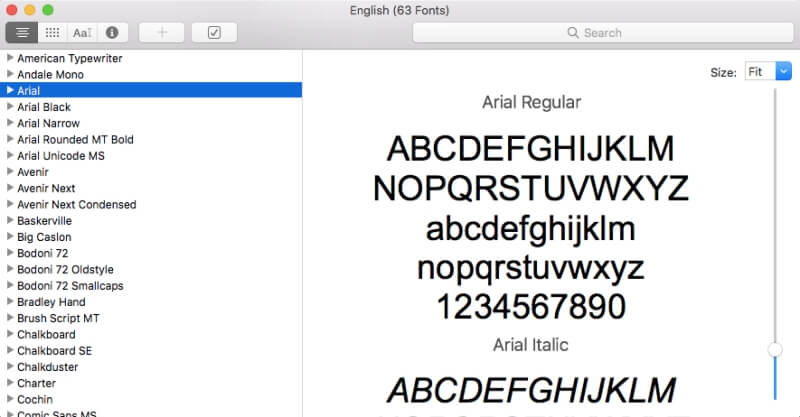Select the Arial Narrow font
This screenshot has height=417, width=800.
(48, 123)
